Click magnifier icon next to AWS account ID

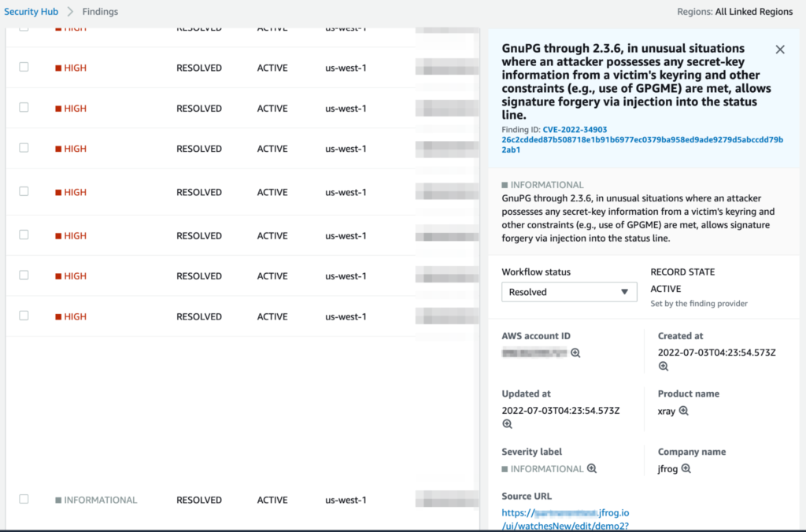click(575, 353)
